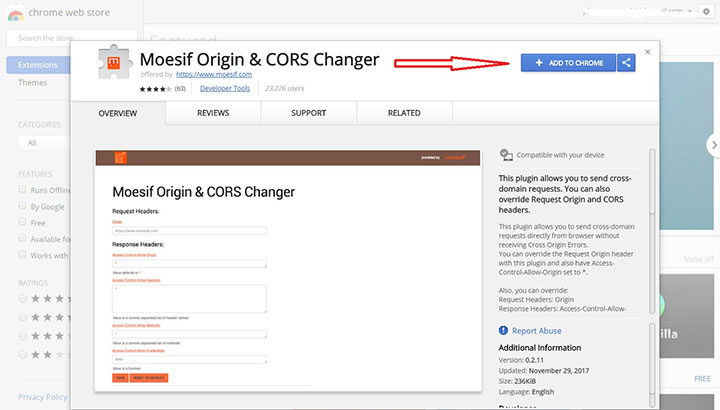Select the second star rating radio

tap(22, 317)
